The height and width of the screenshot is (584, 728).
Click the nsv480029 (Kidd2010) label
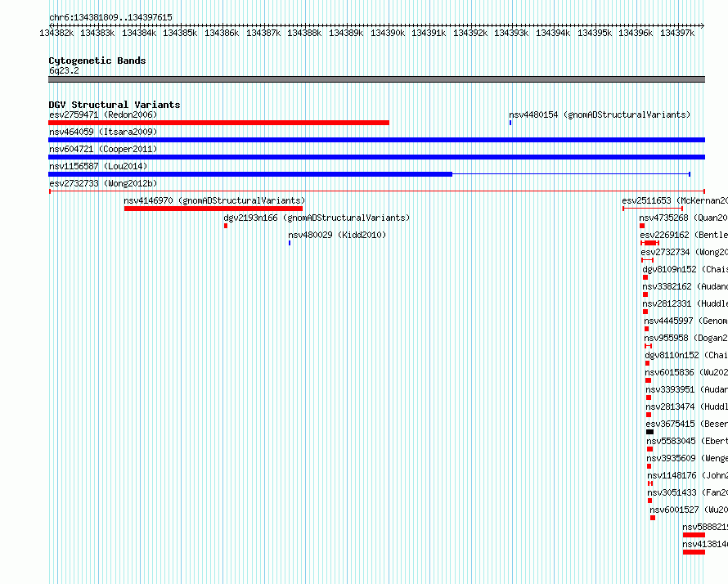[337, 235]
